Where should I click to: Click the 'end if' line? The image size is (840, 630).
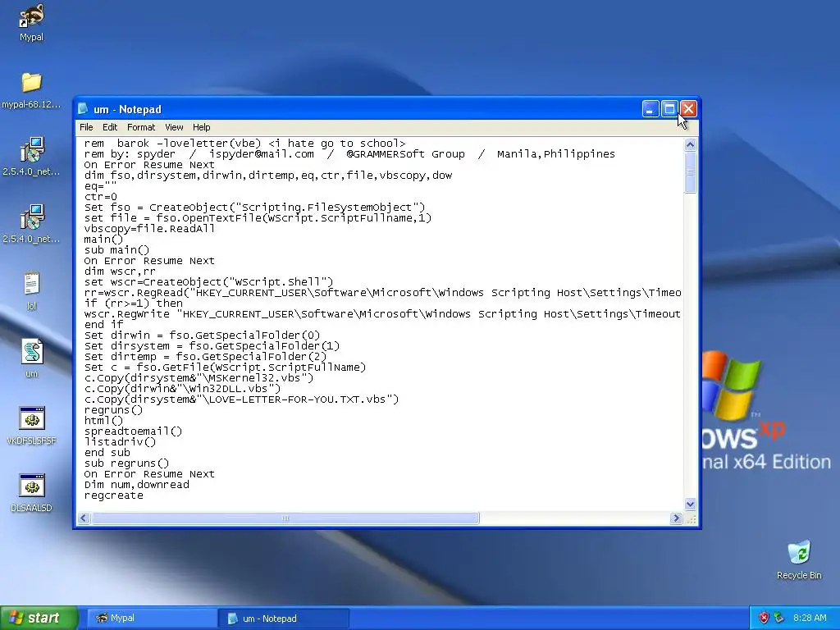pyautogui.click(x=103, y=325)
